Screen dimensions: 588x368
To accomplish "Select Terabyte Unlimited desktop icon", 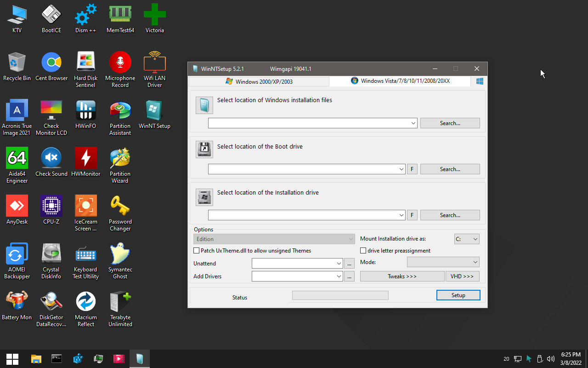I will click(120, 309).
